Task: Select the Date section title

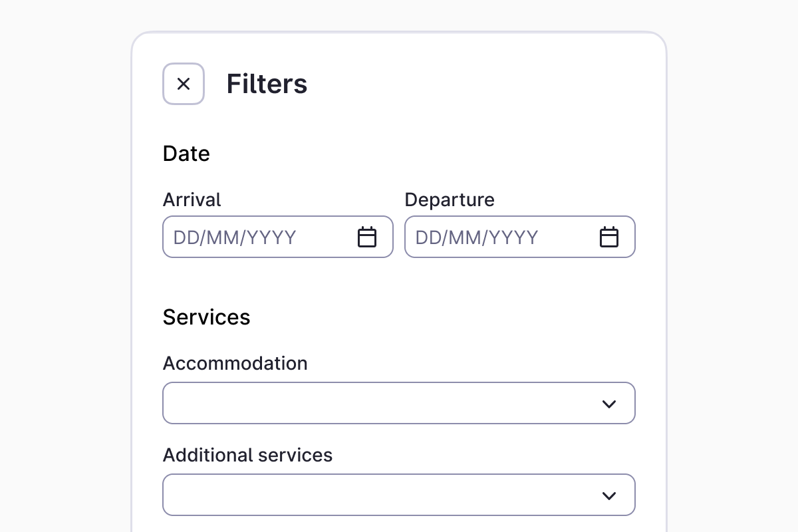Action: 186,154
